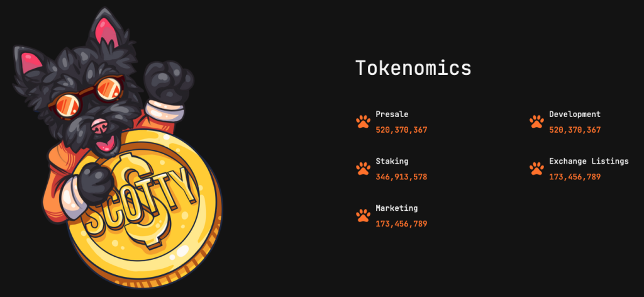This screenshot has height=297, width=644.
Task: Click the paw icon beside Presale
Action: 363,121
